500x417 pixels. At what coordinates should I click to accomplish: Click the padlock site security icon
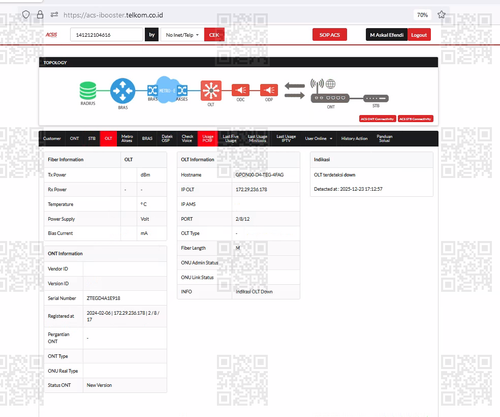pos(40,15)
